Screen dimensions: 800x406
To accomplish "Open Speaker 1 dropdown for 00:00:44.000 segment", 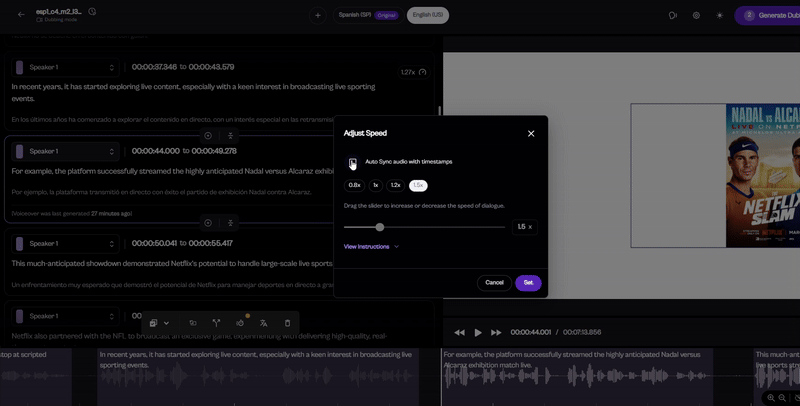I will tap(65, 151).
